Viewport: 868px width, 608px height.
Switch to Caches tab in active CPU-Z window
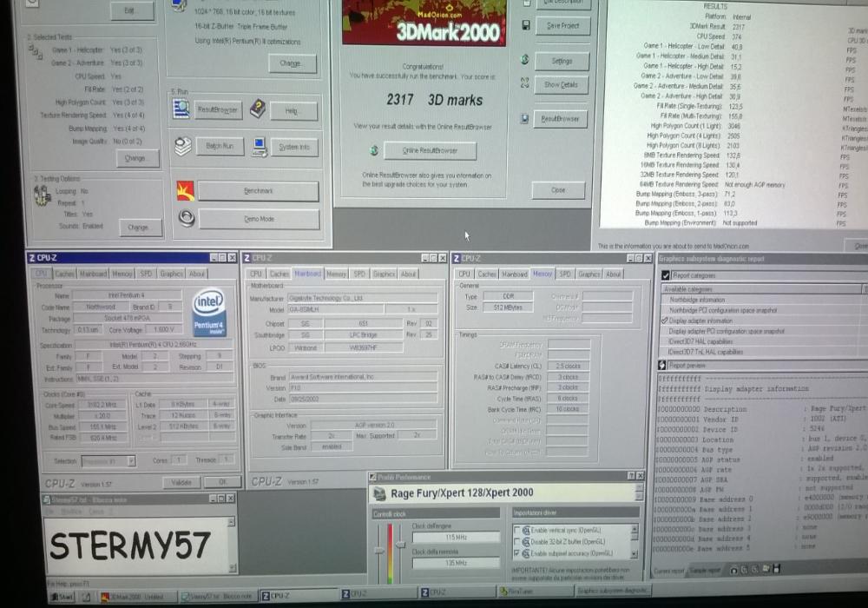64,274
